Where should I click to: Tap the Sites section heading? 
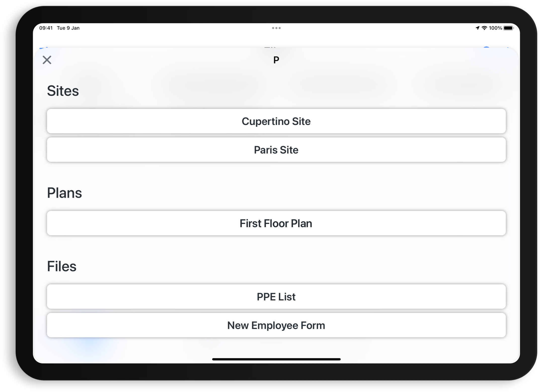63,91
